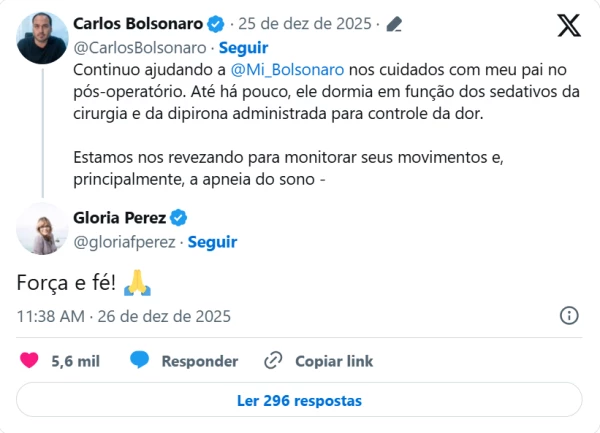600x433 pixels.
Task: Like the post with the heart icon
Action: click(30, 361)
